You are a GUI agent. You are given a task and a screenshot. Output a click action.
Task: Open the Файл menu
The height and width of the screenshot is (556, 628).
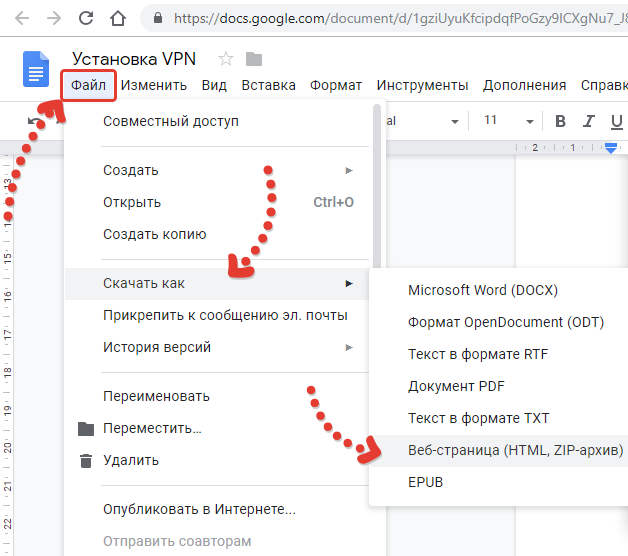(89, 85)
